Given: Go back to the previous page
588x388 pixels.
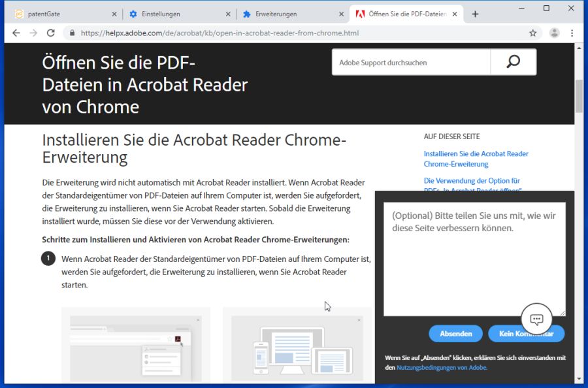Looking at the screenshot, I should 16,33.
